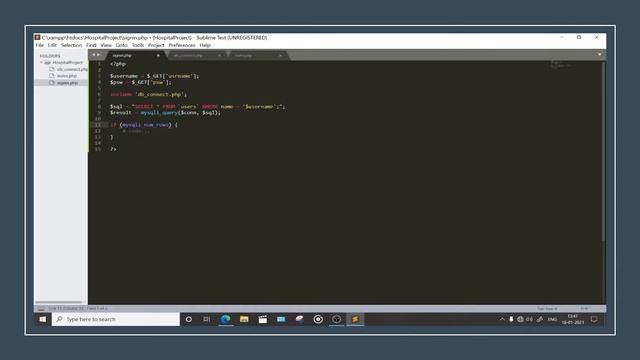Open Task View from the taskbar
Screen dimensions: 640x360
click(x=207, y=319)
